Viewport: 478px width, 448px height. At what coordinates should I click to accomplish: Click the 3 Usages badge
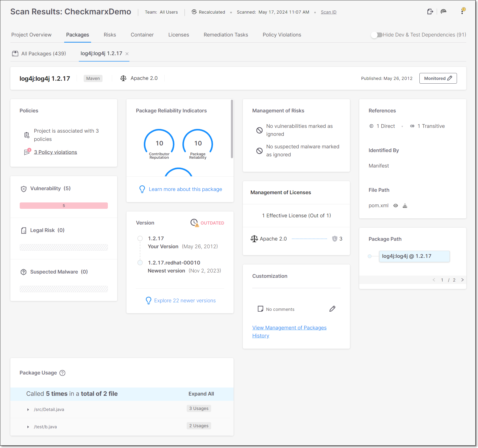[x=199, y=409]
